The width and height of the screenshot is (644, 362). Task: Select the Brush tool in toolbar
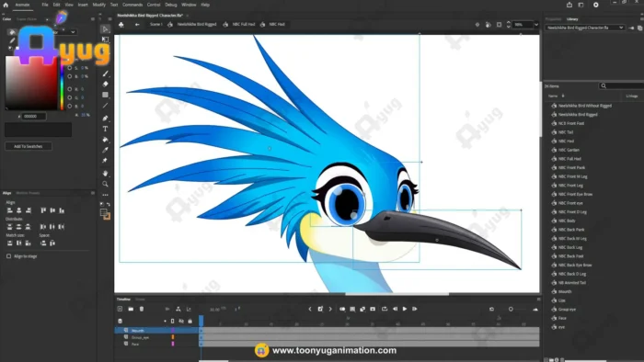coord(105,74)
